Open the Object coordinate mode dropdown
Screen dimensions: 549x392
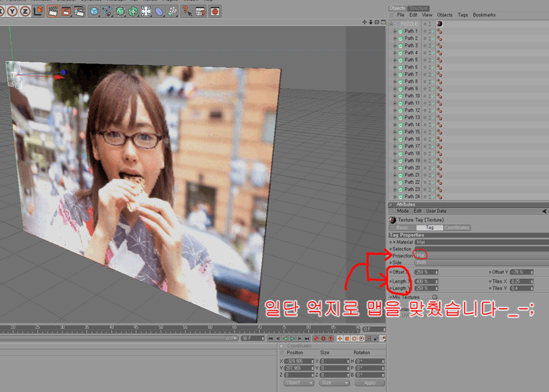(x=299, y=383)
